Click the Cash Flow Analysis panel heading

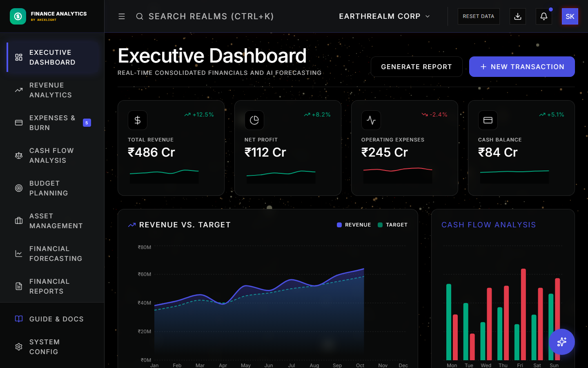(x=488, y=225)
